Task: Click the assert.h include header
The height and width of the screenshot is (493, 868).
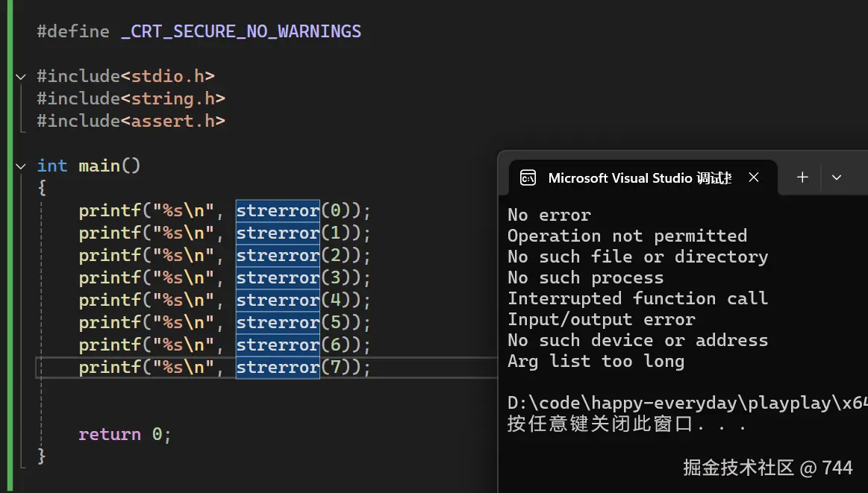Action: pos(172,121)
